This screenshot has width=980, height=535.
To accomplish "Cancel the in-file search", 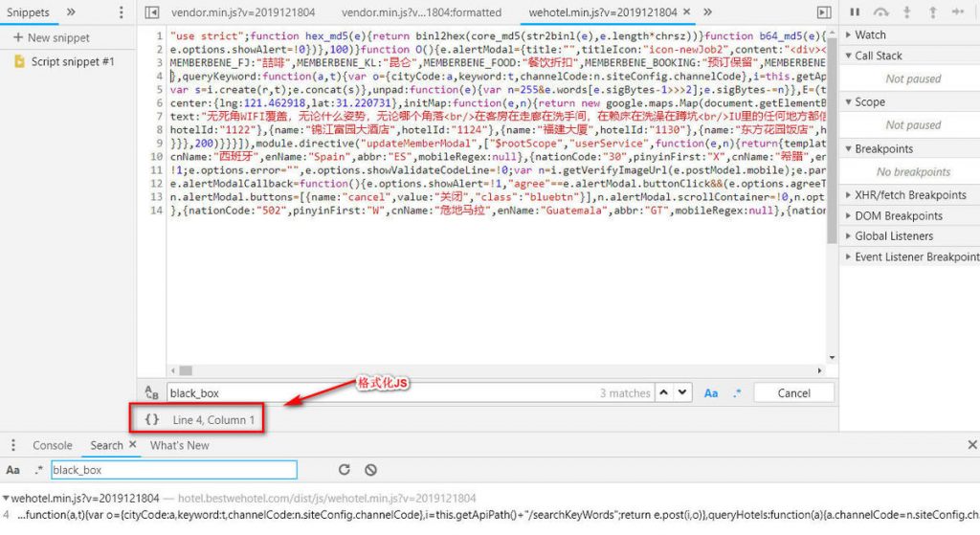I will coord(793,393).
